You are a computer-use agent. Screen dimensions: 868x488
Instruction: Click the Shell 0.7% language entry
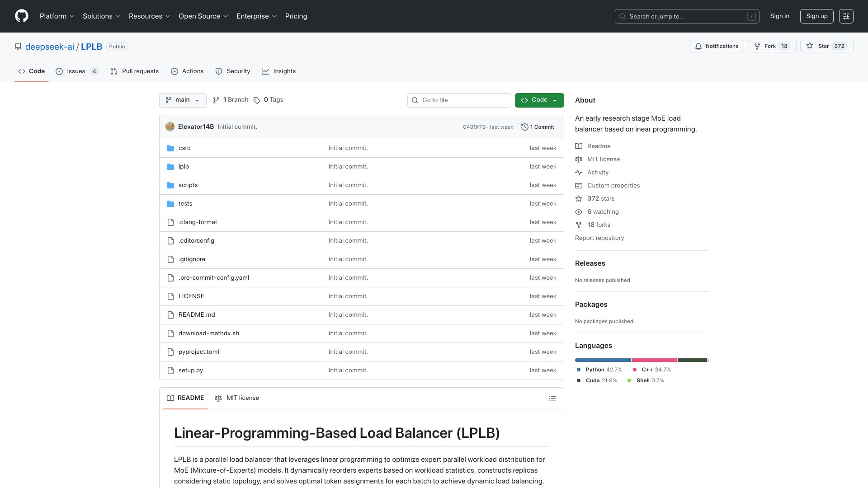pyautogui.click(x=646, y=381)
